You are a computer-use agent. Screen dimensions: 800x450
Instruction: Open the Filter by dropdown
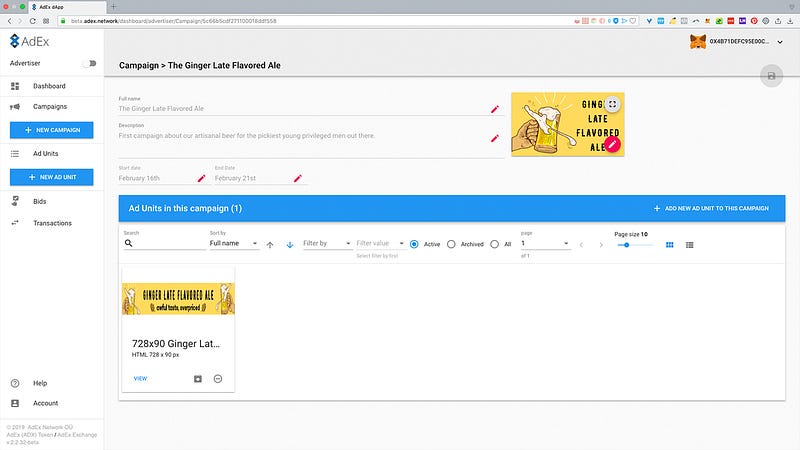(327, 243)
